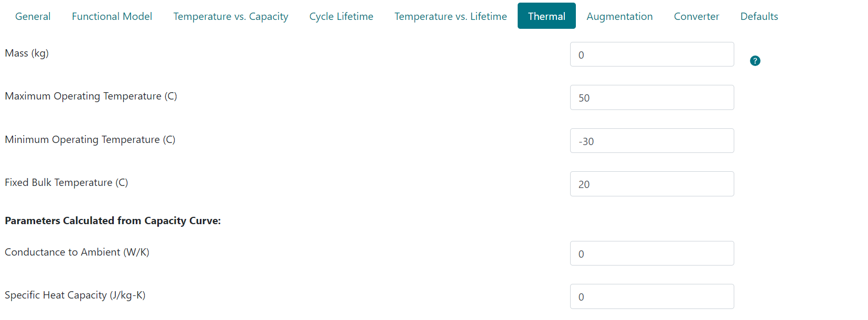The width and height of the screenshot is (868, 320).
Task: Click the Mass (kg) label text
Action: [27, 53]
